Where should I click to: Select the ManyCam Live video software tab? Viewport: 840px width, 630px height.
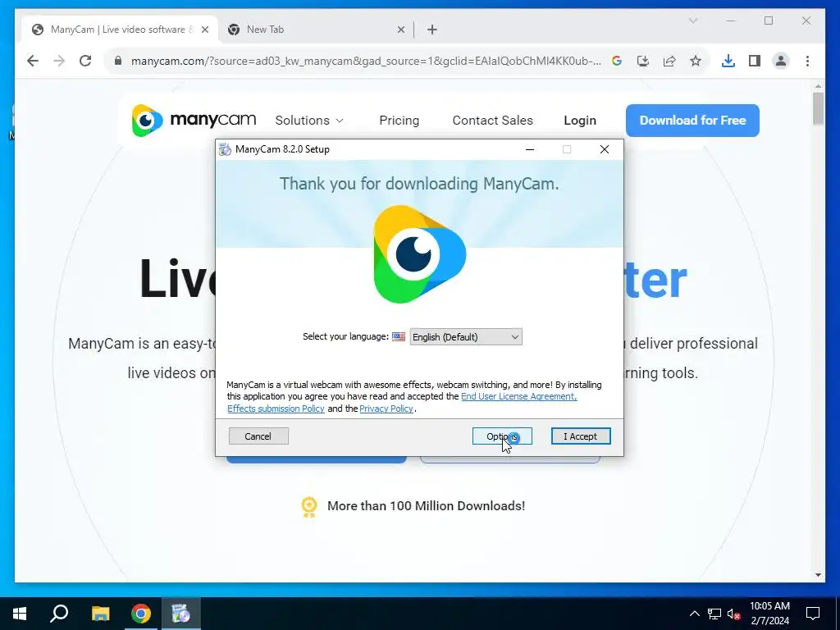point(120,30)
